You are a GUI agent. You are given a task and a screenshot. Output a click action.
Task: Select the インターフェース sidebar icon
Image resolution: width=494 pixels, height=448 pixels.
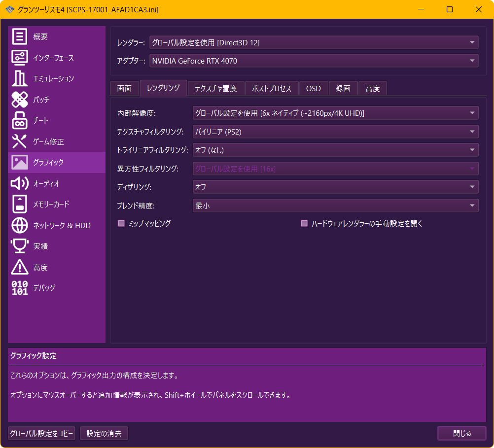pos(20,58)
